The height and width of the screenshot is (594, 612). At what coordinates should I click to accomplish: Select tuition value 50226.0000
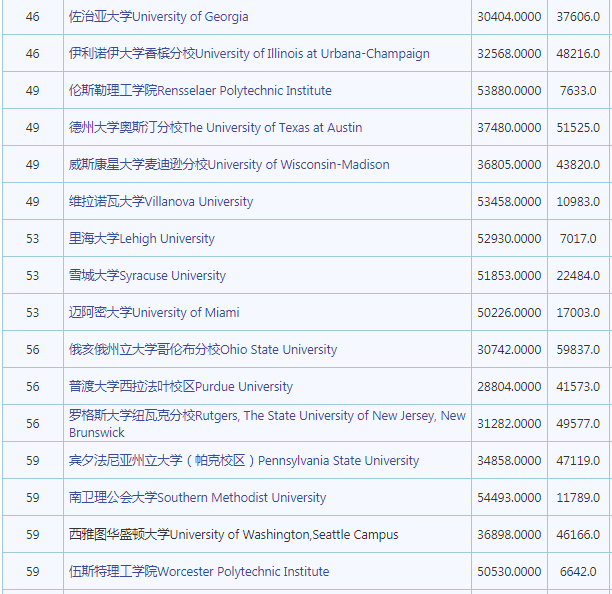tap(509, 313)
